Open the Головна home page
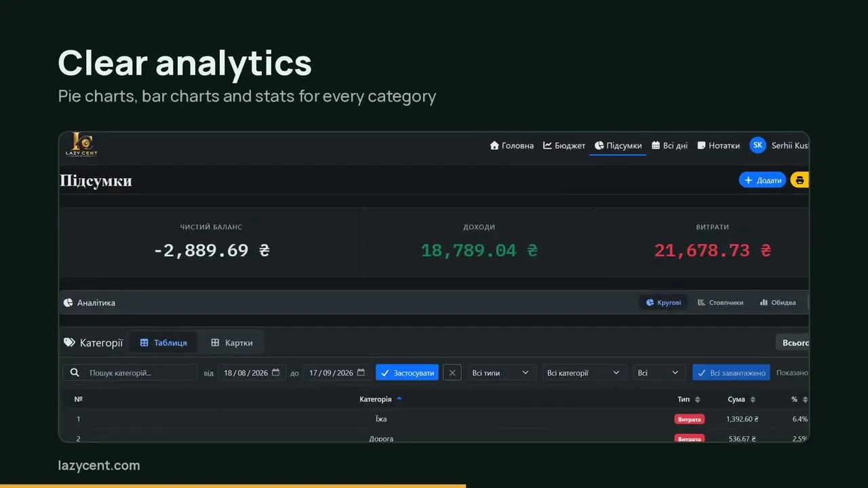Viewport: 868px width, 488px height. coord(512,146)
